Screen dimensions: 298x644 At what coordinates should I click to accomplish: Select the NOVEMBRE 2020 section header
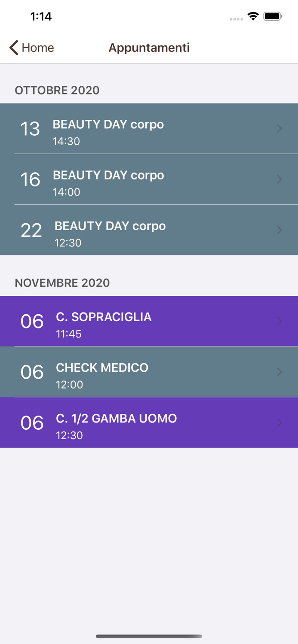coord(62,283)
